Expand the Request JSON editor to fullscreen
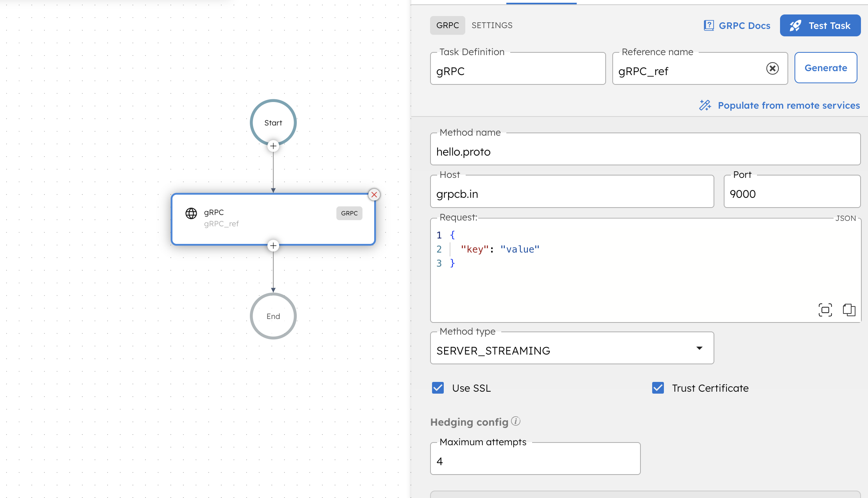Image resolution: width=868 pixels, height=498 pixels. pos(825,310)
